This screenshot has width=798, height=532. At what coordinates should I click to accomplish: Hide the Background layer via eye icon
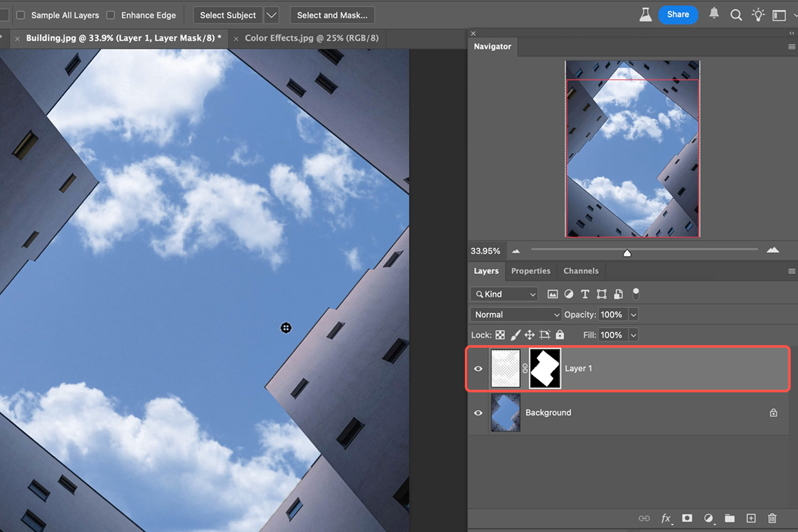click(478, 413)
